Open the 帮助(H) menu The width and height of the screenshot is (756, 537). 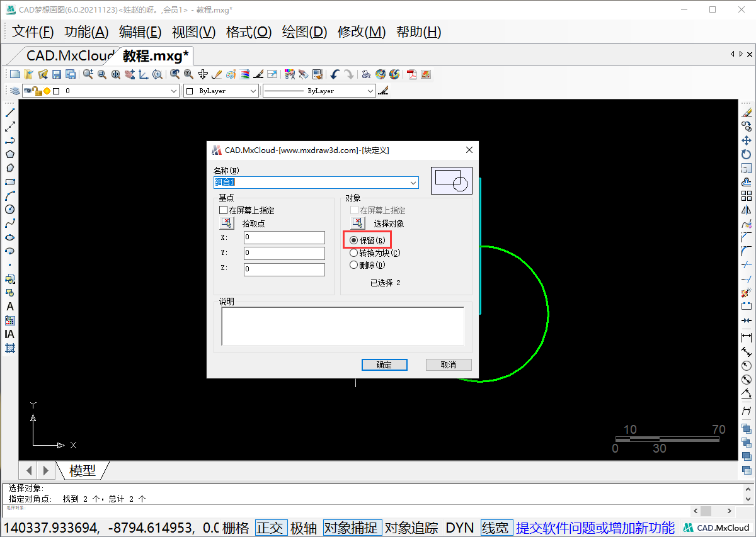[419, 32]
